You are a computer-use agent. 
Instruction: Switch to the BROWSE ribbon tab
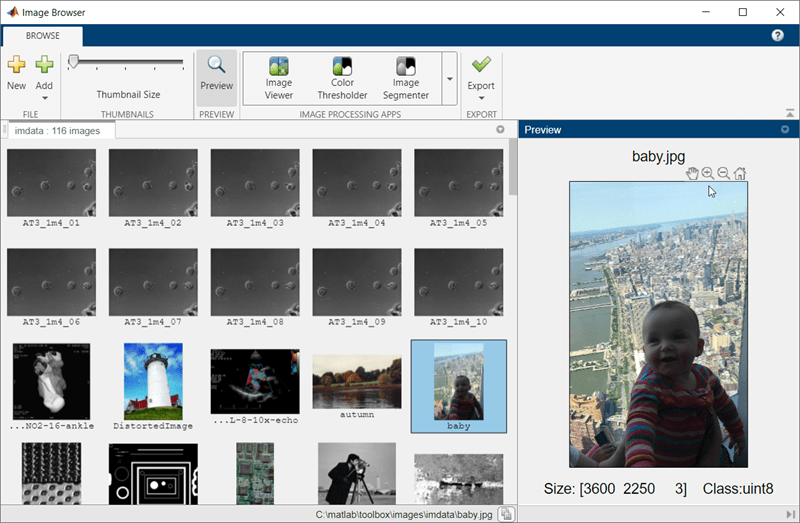(42, 35)
